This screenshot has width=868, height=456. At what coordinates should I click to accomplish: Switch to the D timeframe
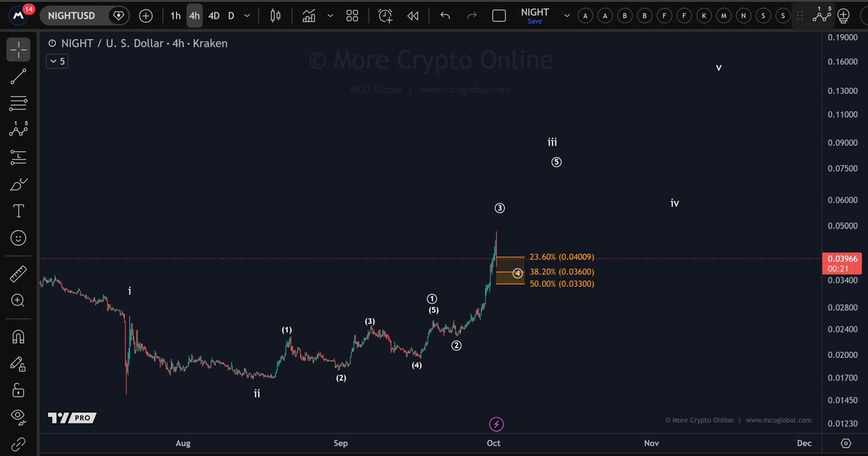point(231,15)
